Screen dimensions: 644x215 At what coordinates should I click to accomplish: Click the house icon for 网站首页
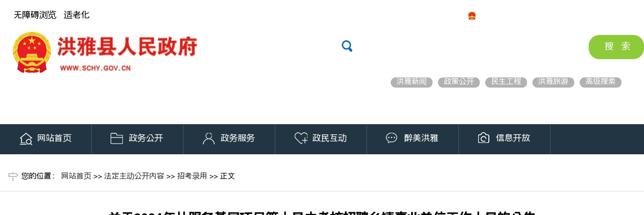tap(26, 139)
